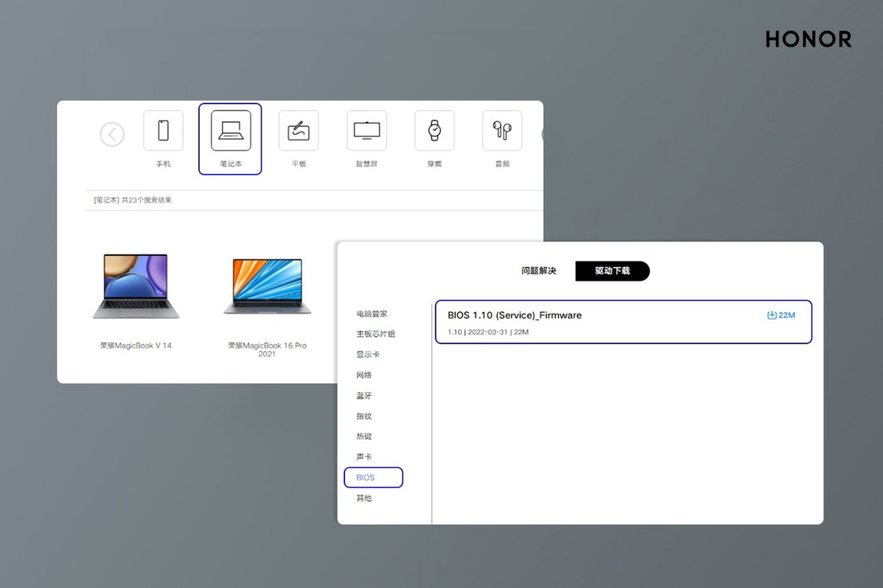Click the 荣耀MagicBook V 14 name label
Viewport: 883px width, 588px height.
tap(136, 346)
